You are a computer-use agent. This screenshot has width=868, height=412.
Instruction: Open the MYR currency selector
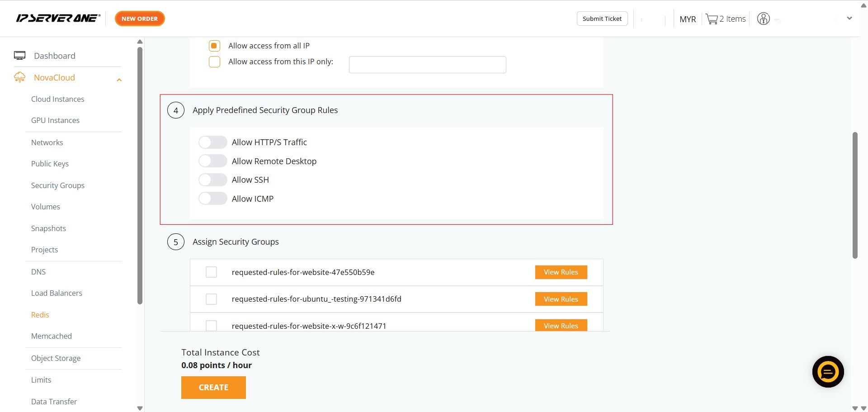687,19
